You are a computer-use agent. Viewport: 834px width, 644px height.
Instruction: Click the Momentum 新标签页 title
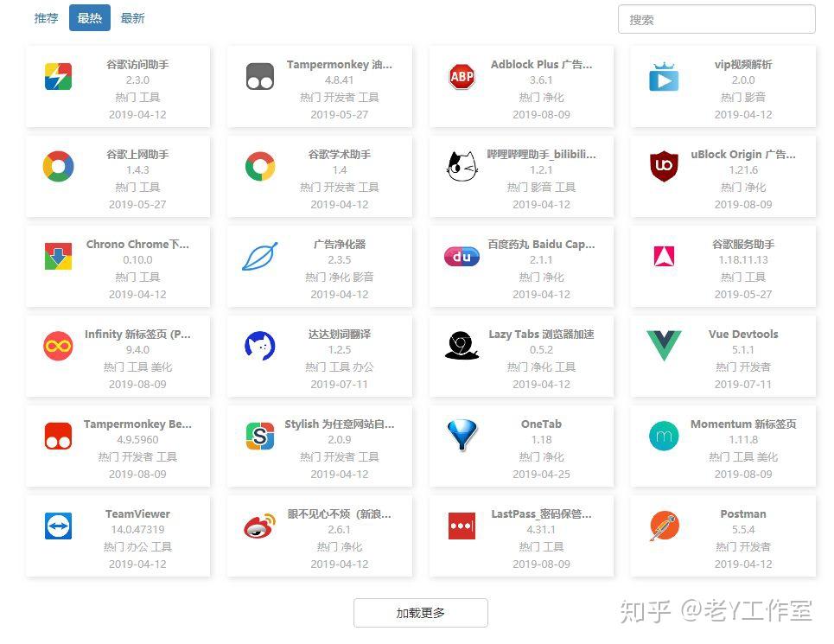click(743, 424)
